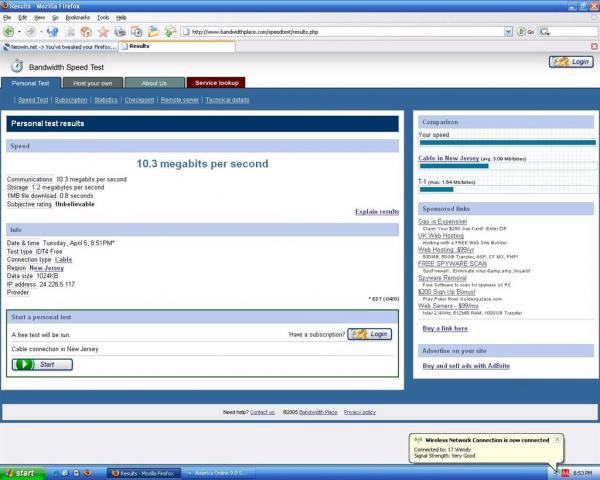Click the Contact us footer link

pos(262,412)
